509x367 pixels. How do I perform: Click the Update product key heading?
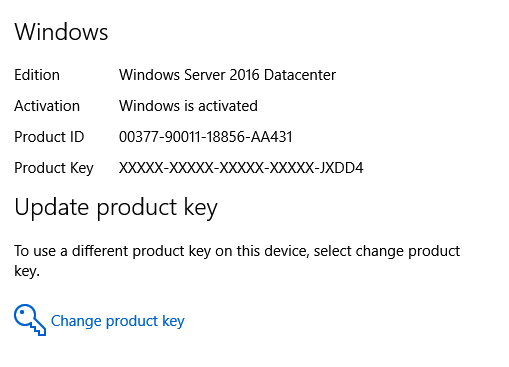click(x=116, y=208)
